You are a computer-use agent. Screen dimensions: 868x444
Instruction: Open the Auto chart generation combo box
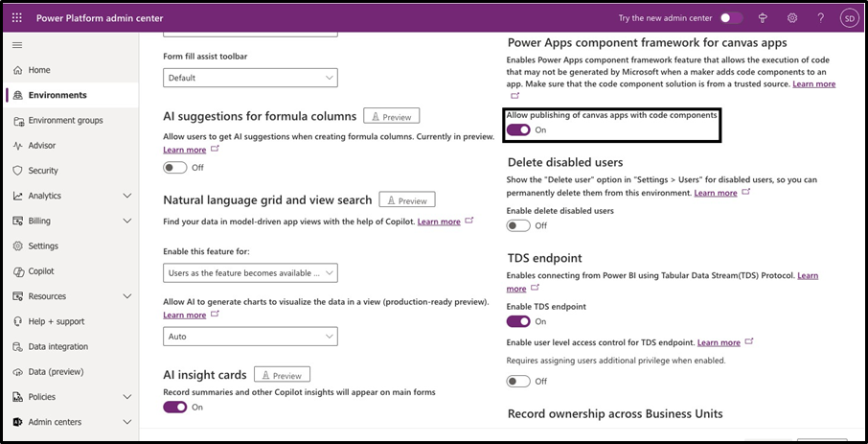tap(250, 337)
